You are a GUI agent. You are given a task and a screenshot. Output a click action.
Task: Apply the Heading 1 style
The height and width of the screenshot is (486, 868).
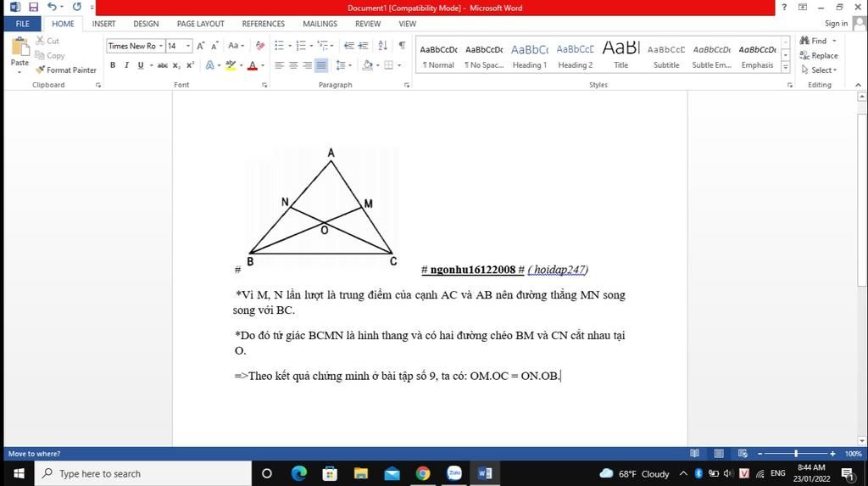click(529, 55)
